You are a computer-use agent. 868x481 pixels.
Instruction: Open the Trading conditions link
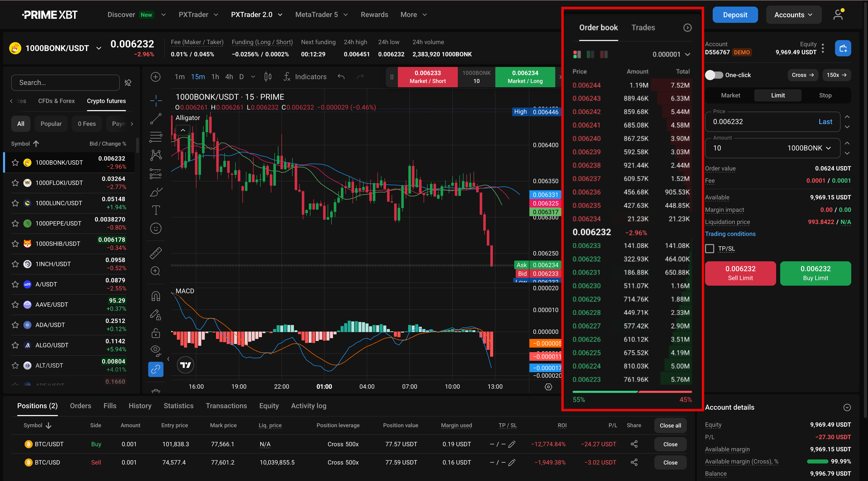coord(730,234)
